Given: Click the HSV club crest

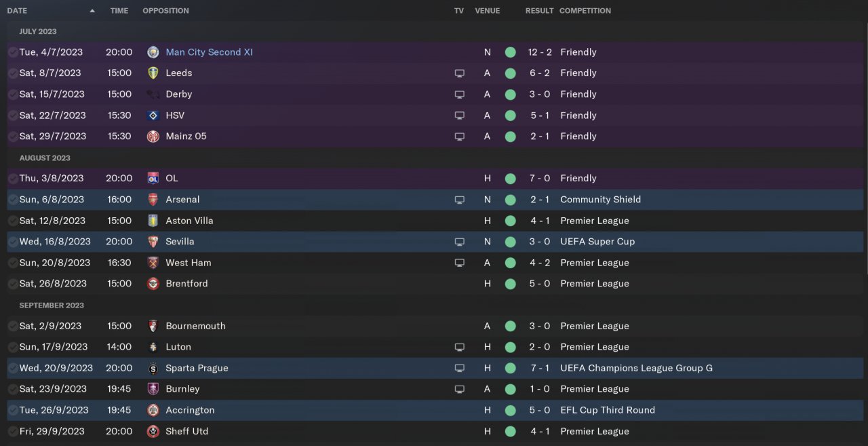Looking at the screenshot, I should pos(153,115).
